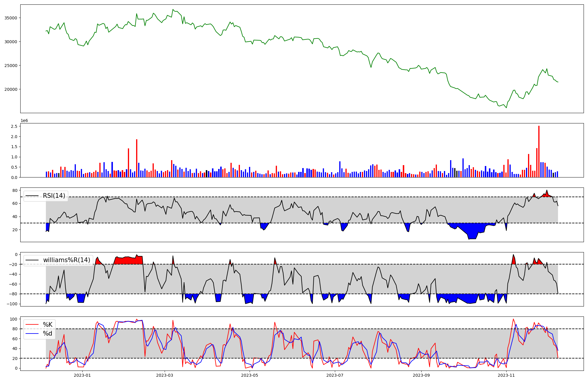Click the 80 tick on RSI axis
588x382 pixels.
pos(15,190)
